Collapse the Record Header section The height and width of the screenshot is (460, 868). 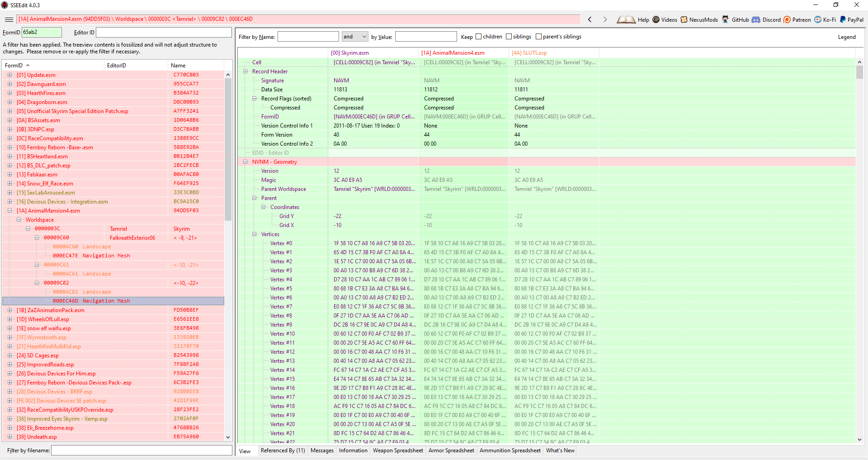[245, 71]
